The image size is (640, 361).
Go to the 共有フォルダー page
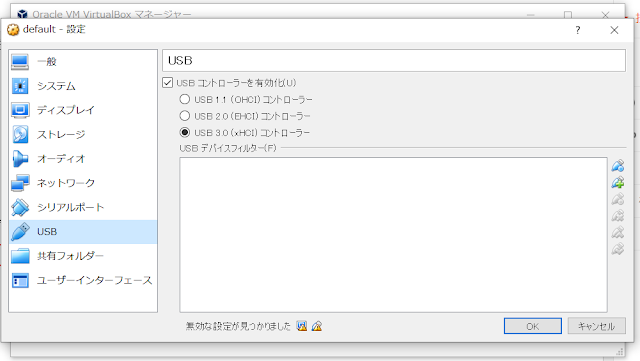pos(83,256)
